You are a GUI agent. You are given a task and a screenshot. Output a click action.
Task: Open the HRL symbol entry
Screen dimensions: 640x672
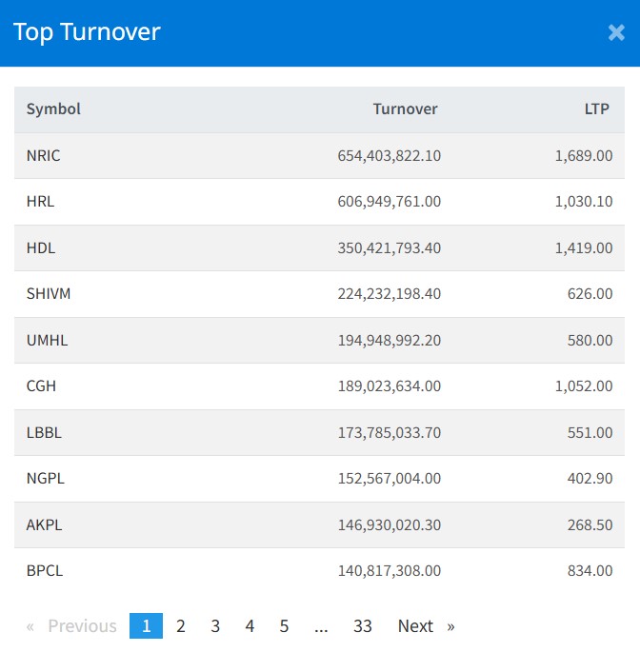(x=40, y=202)
